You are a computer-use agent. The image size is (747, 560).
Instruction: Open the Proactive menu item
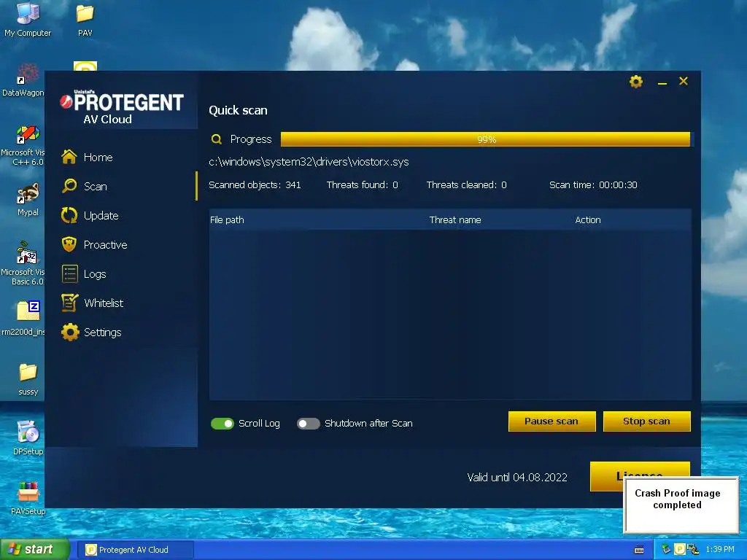(x=105, y=245)
